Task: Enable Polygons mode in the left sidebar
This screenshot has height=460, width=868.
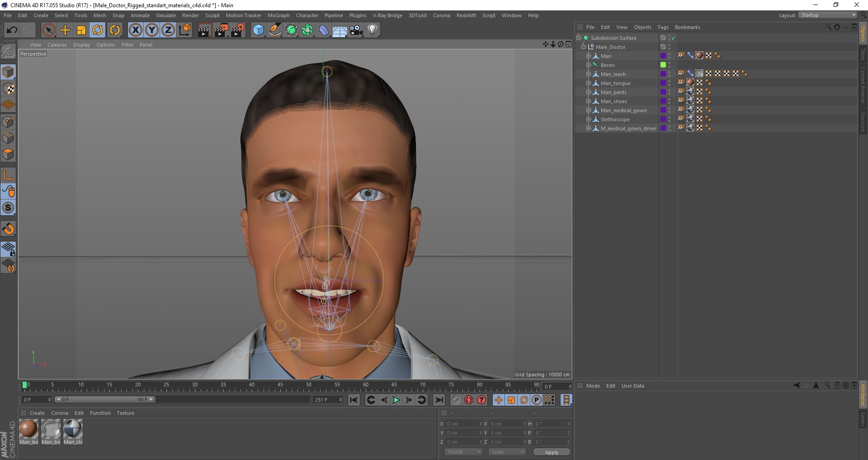Action: [8, 154]
